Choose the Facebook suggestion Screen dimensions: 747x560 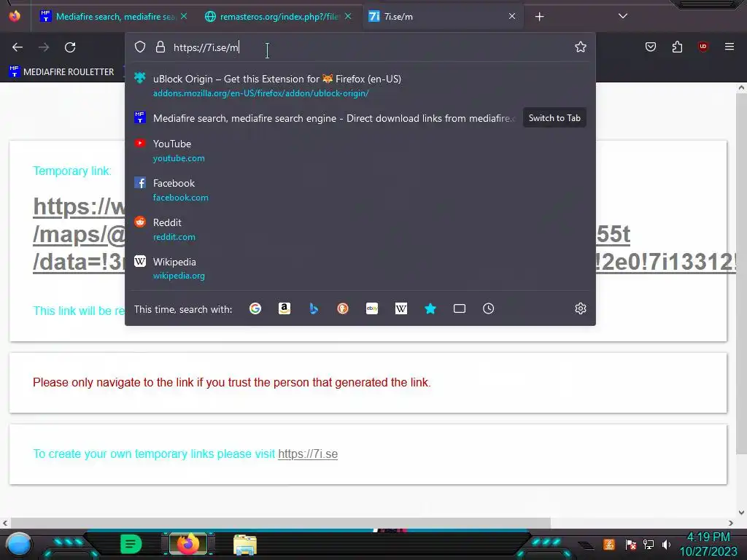click(360, 190)
